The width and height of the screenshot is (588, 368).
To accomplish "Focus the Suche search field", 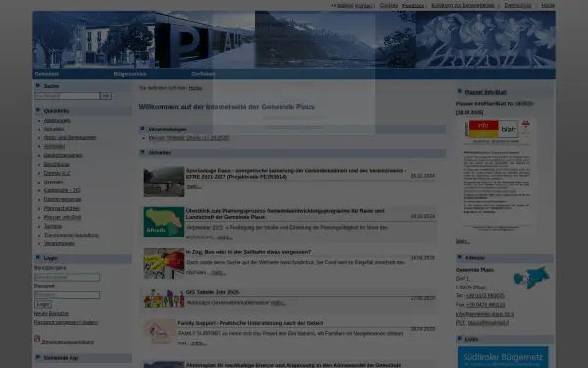I will pos(67,96).
